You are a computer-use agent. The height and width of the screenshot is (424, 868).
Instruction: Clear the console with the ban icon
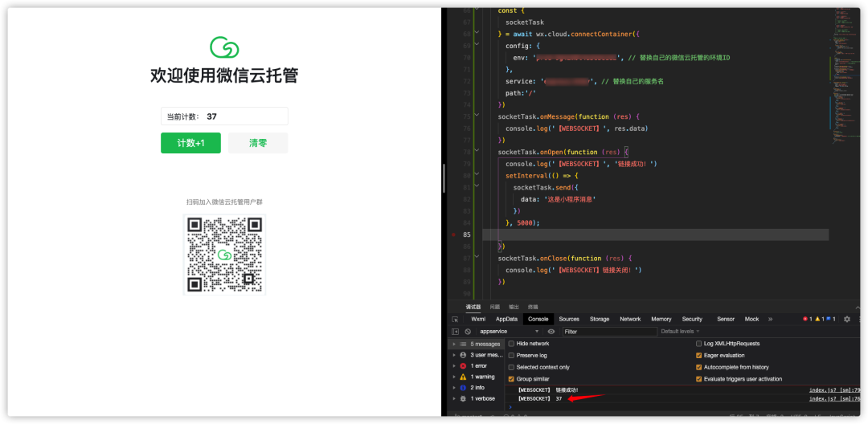(x=468, y=332)
